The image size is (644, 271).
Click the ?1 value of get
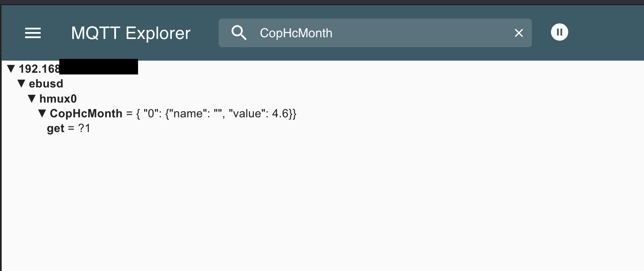pyautogui.click(x=84, y=129)
